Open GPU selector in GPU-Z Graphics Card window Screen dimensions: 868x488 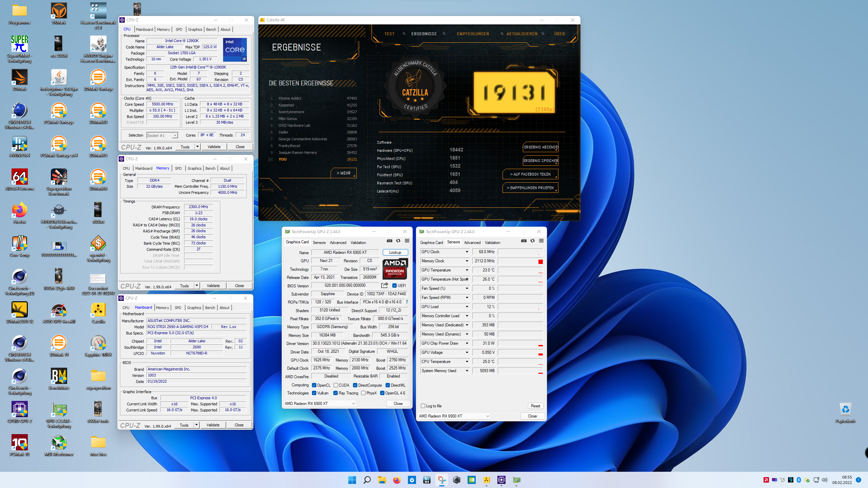[320, 403]
